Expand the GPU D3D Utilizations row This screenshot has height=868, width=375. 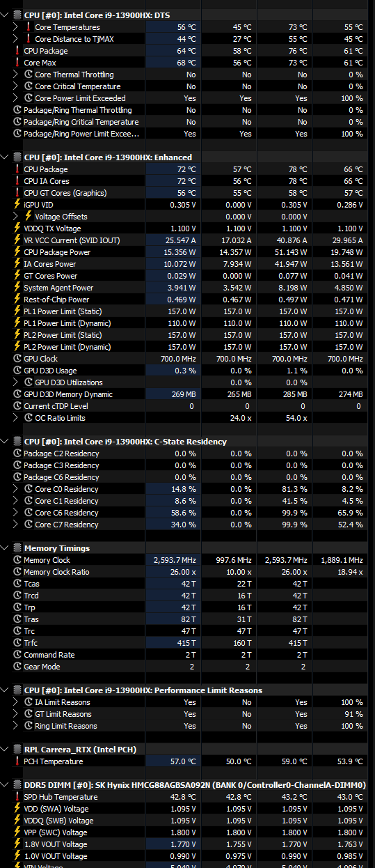17,382
